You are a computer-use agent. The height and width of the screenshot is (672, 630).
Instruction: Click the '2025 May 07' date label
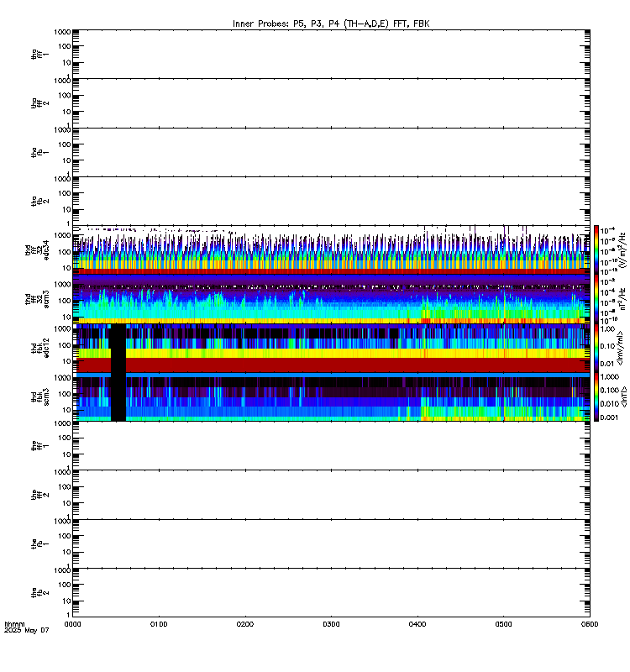pyautogui.click(x=27, y=631)
